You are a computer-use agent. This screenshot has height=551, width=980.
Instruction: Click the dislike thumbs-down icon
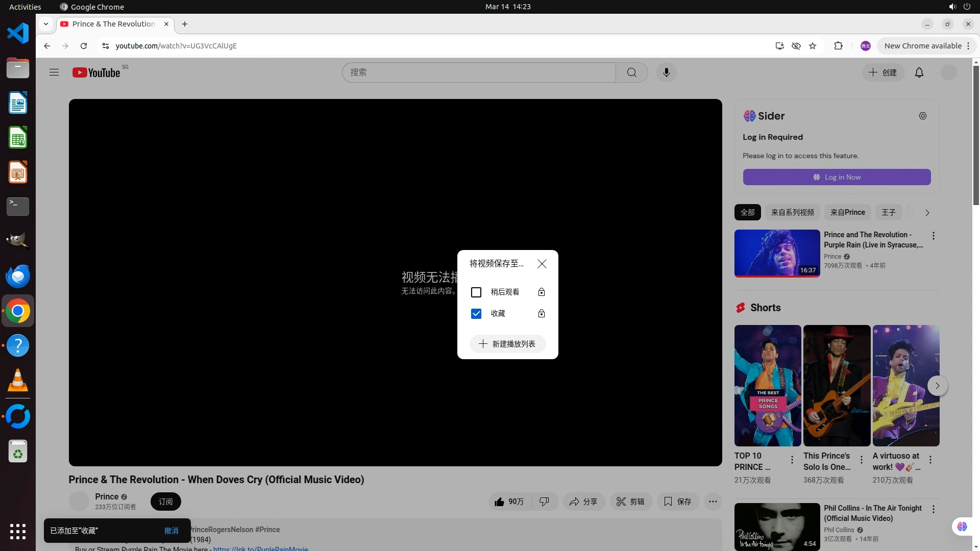point(544,502)
